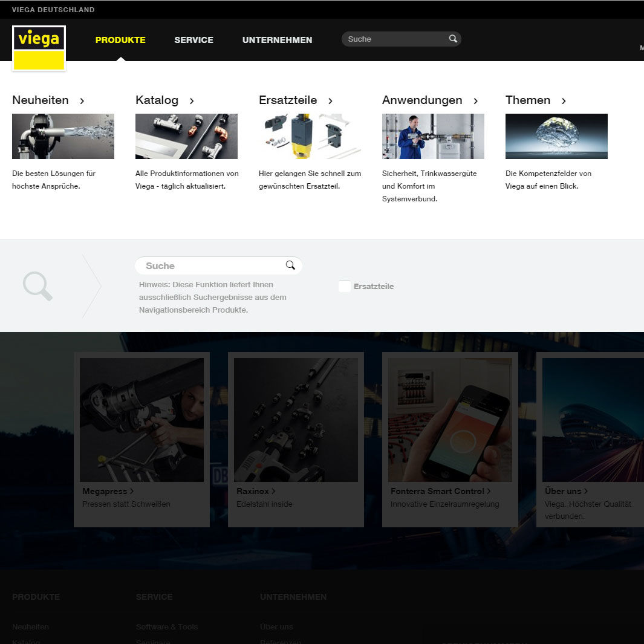Click the Anwendungen technician thumbnail
This screenshot has width=644, height=644.
click(x=433, y=136)
